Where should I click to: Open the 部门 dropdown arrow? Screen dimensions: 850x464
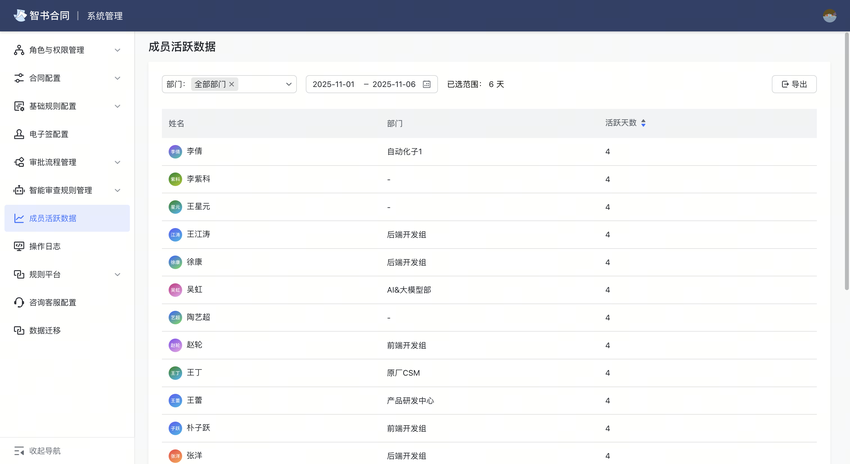tap(288, 84)
